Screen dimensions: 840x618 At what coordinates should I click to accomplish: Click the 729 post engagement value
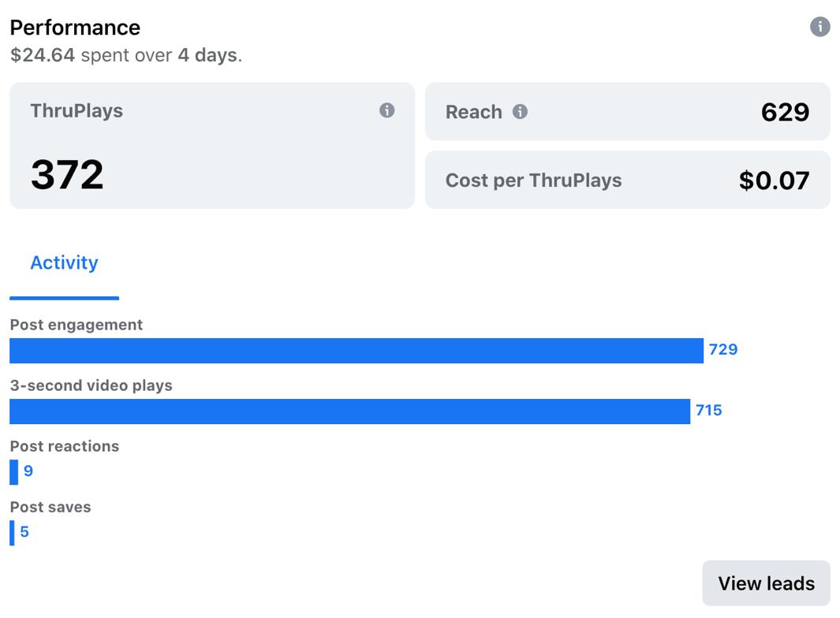coord(722,349)
